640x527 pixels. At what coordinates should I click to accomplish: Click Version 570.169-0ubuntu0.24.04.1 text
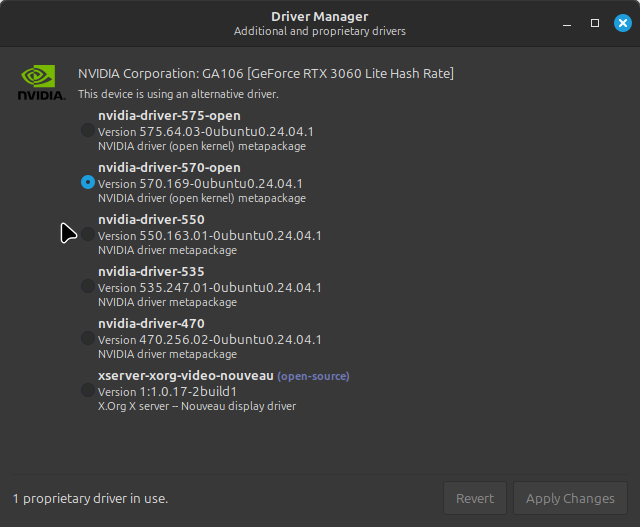(200, 184)
